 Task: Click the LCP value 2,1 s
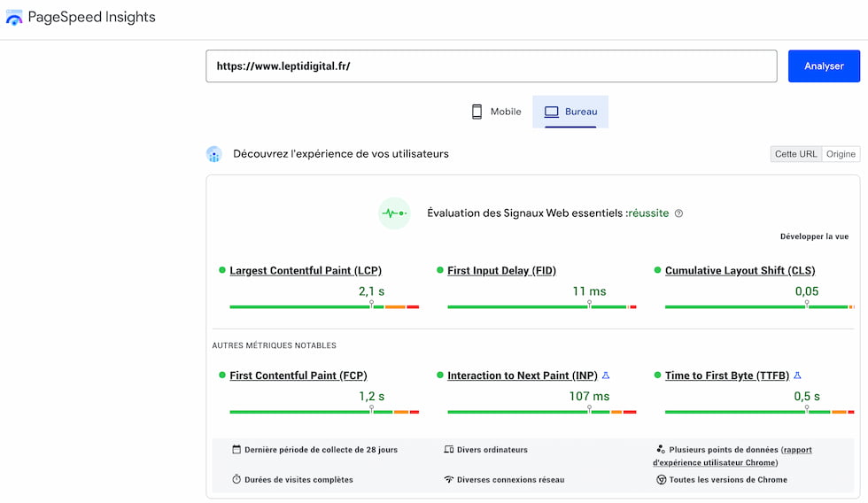tap(371, 291)
